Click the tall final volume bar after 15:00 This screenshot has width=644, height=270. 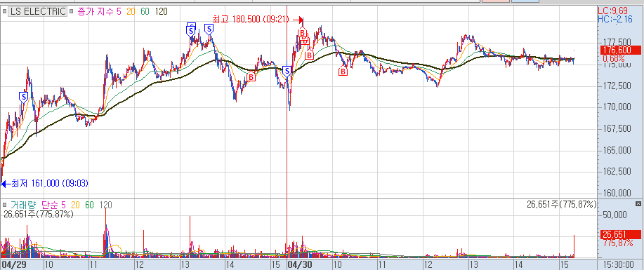(x=574, y=246)
